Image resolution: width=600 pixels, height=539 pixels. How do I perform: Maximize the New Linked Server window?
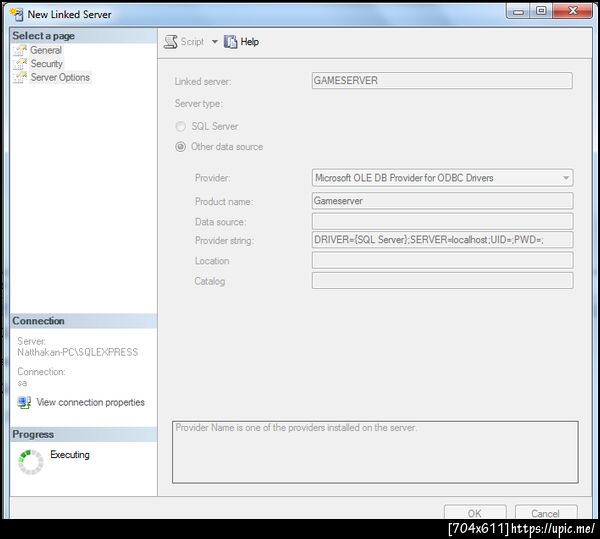(541, 11)
